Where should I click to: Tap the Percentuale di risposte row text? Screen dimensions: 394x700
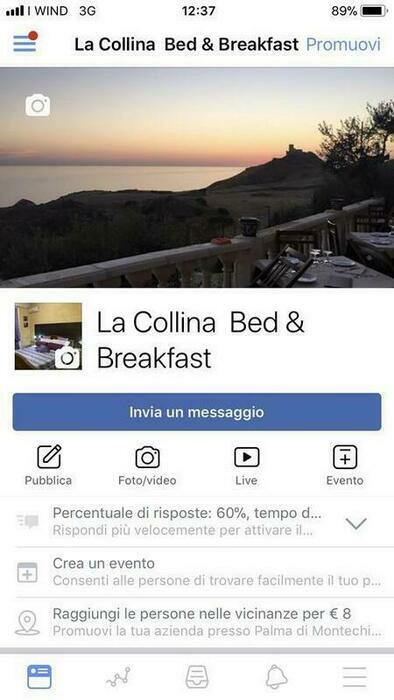187,513
